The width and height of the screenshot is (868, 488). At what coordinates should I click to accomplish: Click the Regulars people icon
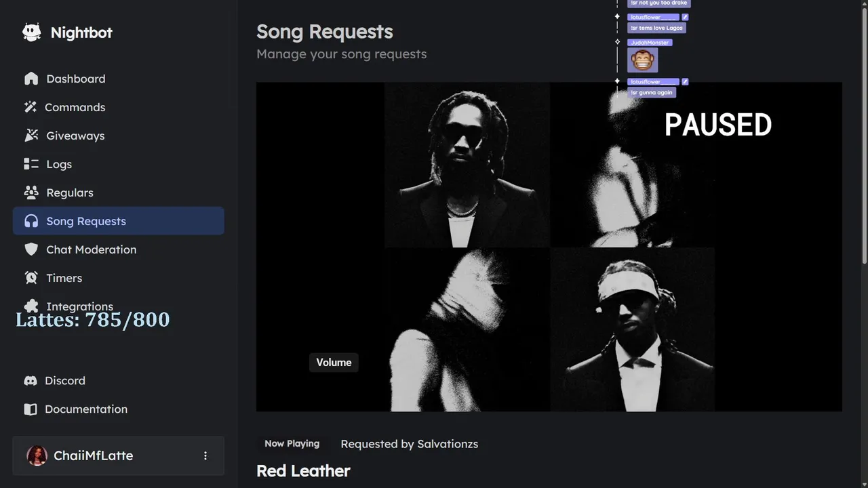pyautogui.click(x=31, y=192)
